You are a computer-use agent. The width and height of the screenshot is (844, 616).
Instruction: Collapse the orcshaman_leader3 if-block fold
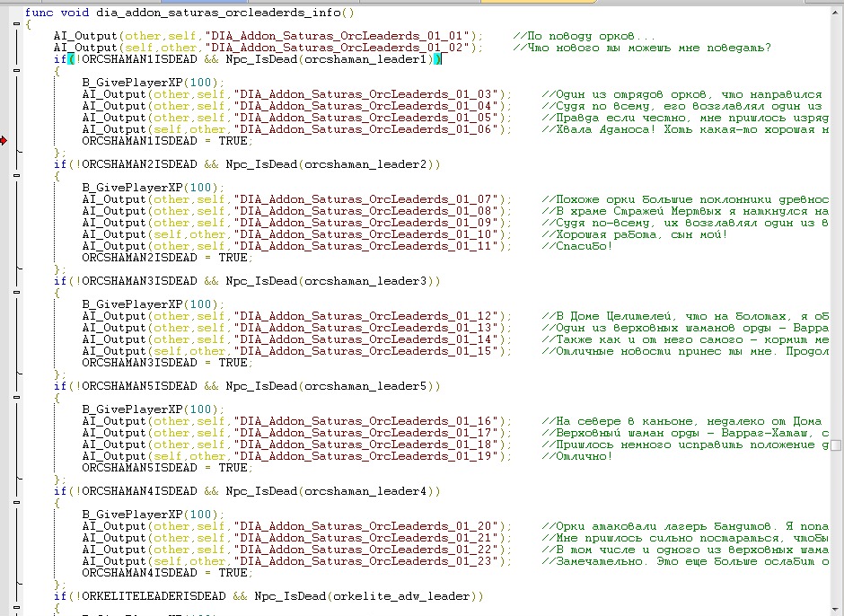click(17, 293)
